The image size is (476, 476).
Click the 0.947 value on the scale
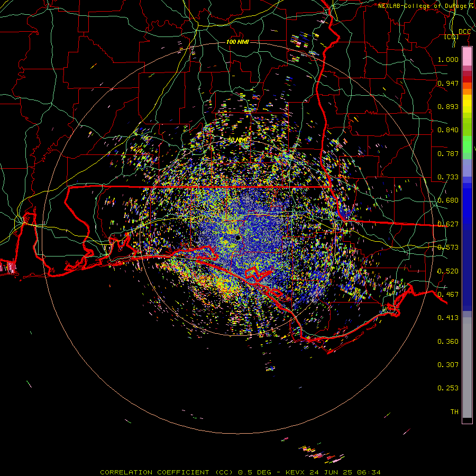[448, 83]
